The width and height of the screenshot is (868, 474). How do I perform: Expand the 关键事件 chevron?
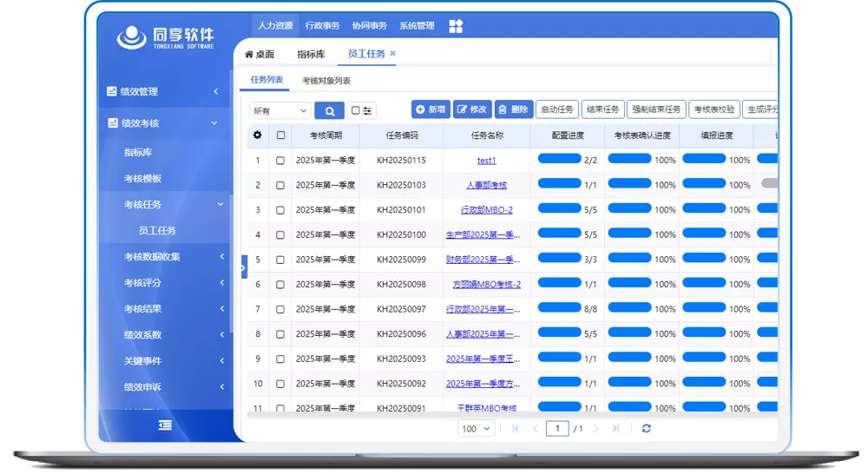222,360
